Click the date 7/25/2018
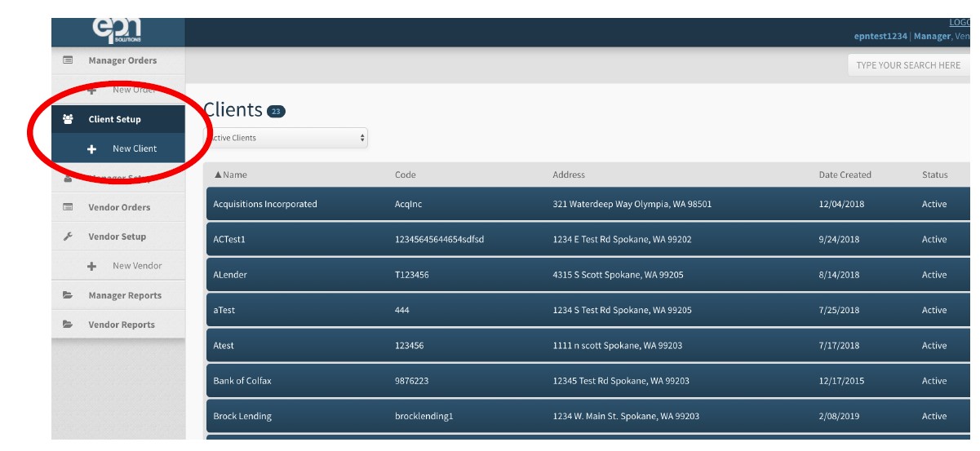This screenshot has height=451, width=980. point(839,310)
